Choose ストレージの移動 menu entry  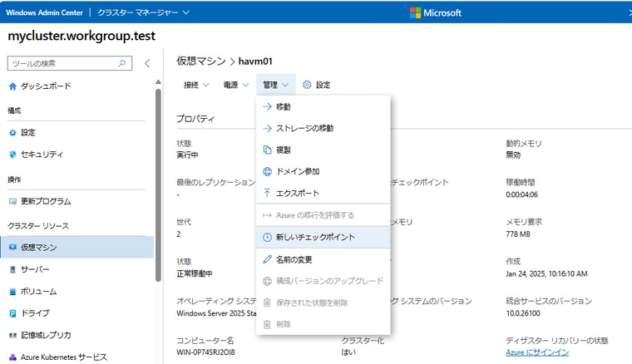tap(323, 128)
